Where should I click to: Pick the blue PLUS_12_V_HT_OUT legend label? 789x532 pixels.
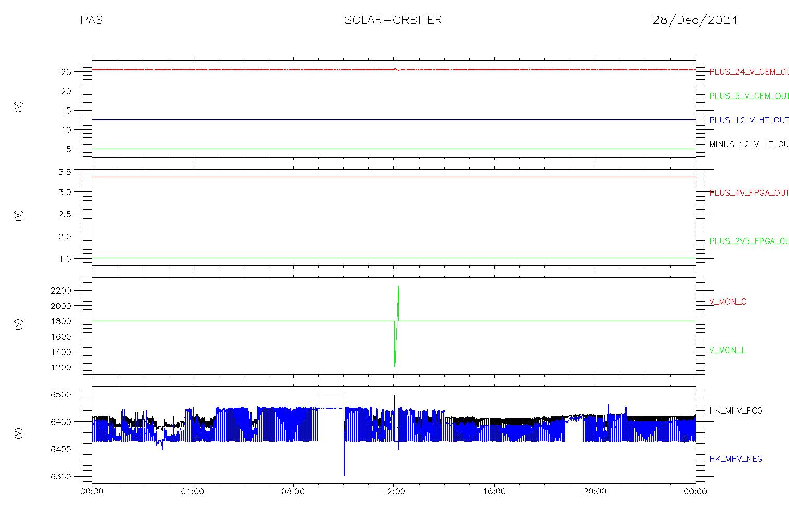coord(749,120)
